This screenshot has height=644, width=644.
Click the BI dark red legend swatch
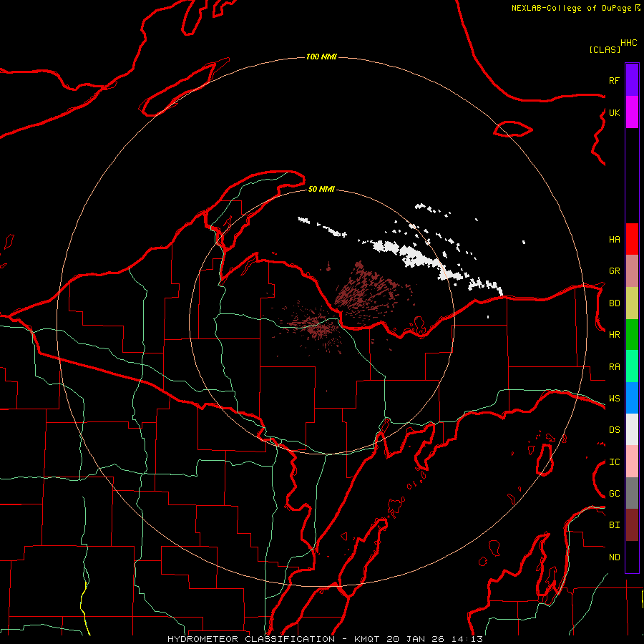pos(632,525)
